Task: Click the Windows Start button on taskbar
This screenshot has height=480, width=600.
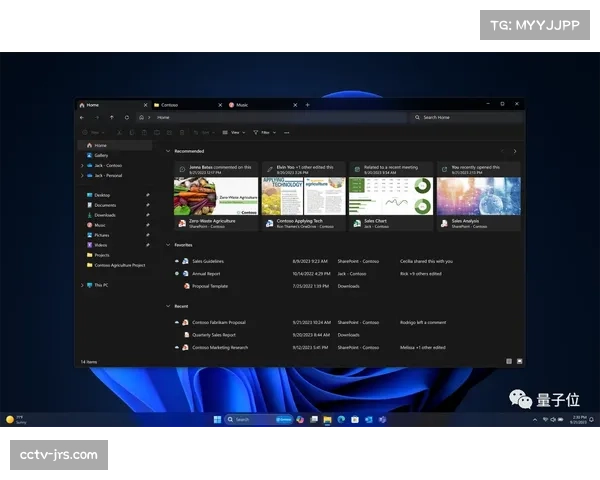Action: pos(217,419)
